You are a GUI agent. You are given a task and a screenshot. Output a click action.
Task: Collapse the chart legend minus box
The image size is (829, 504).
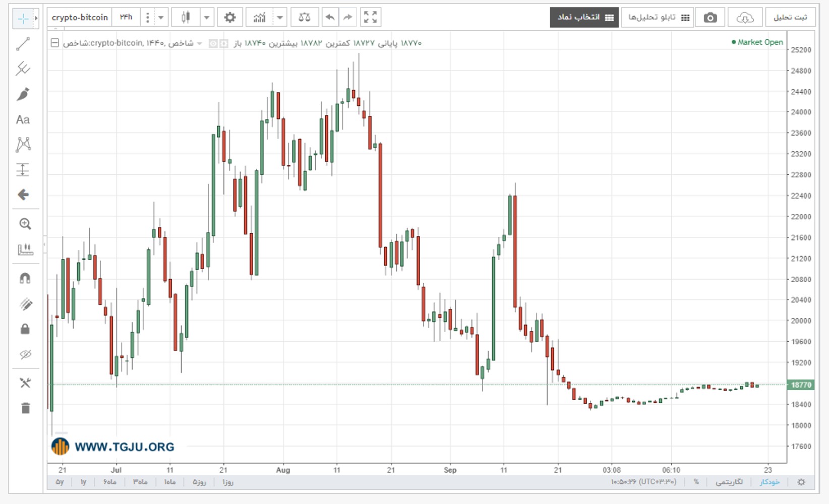pos(54,43)
